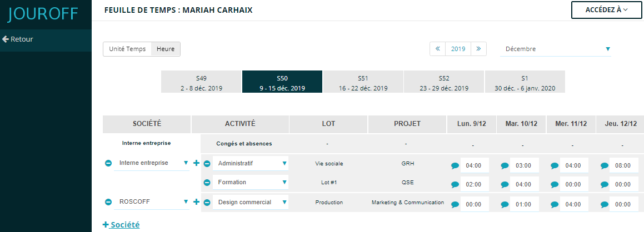This screenshot has height=232, width=644.
Task: Open the ROSCOFF company dropdown
Action: tap(152, 202)
